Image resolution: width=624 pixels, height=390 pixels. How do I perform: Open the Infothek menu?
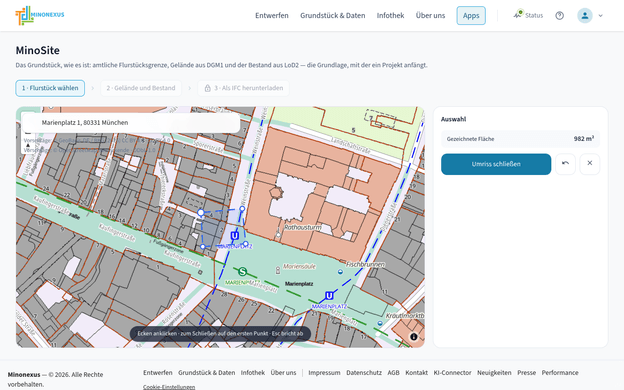tap(390, 16)
